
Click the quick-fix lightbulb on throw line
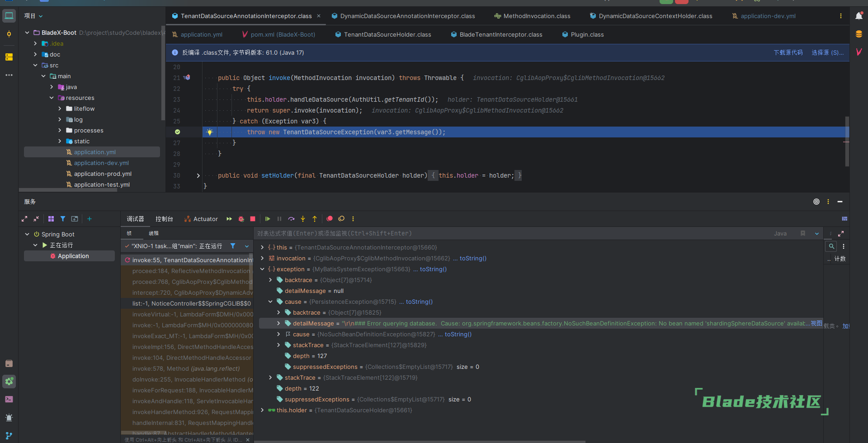[210, 132]
